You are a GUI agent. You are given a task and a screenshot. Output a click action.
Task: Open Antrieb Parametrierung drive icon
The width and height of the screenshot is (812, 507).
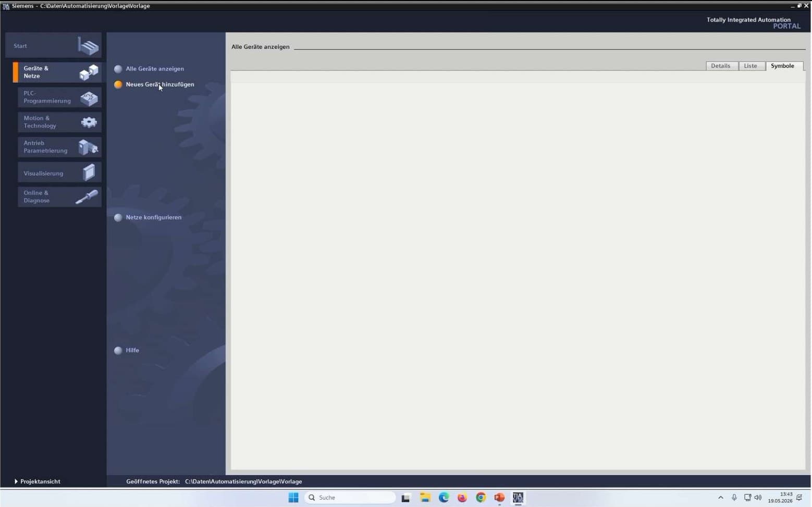tap(88, 147)
